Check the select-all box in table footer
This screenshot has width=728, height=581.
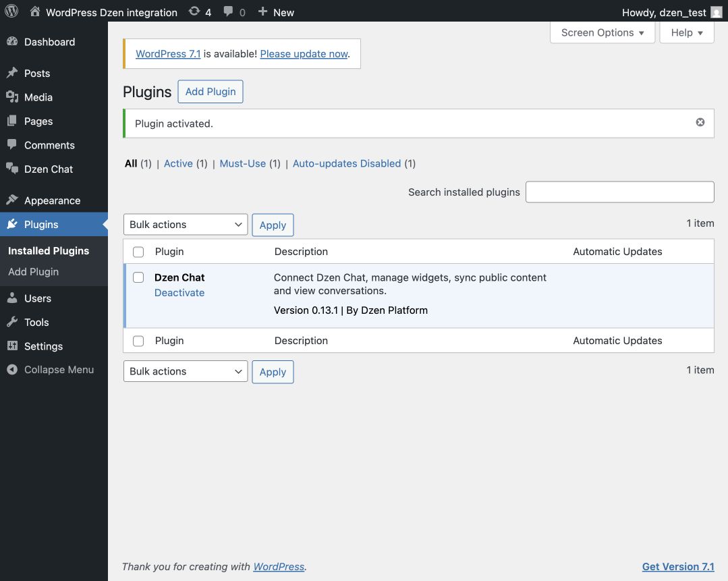click(138, 341)
